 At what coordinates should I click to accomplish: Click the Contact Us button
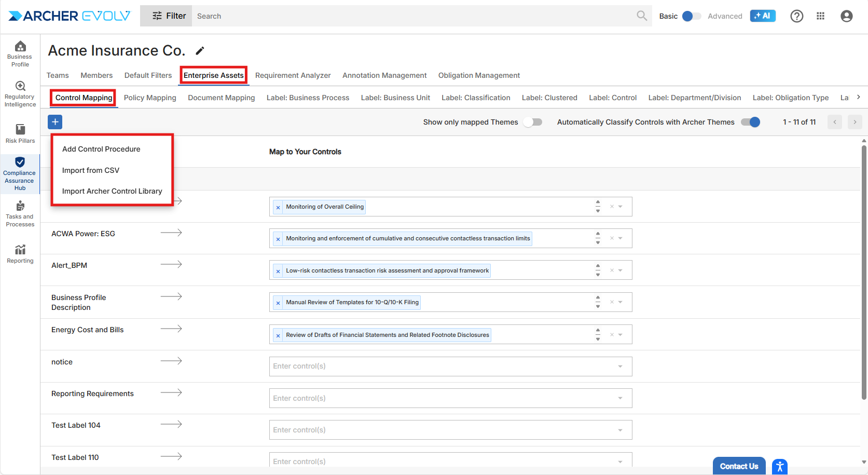click(x=739, y=466)
